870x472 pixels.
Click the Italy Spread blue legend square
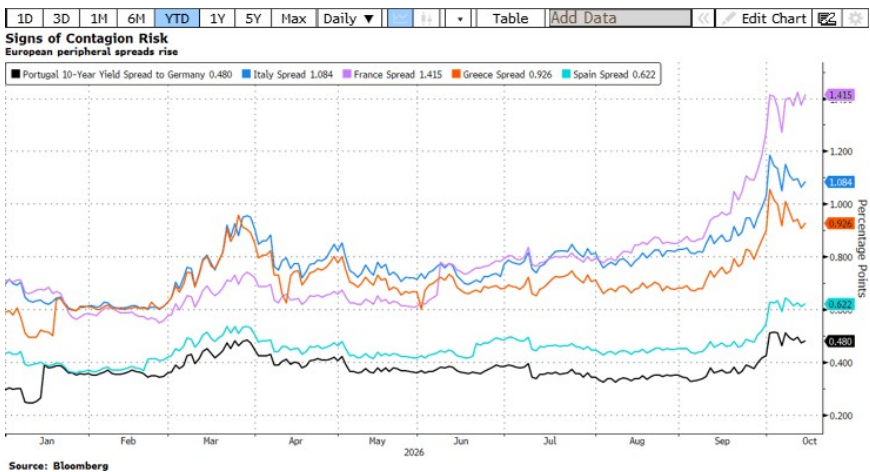(246, 74)
